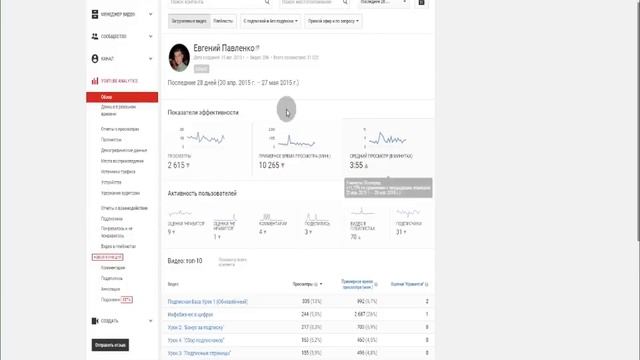Click the Оценки Нравится column header
The width and height of the screenshot is (640, 360).
pyautogui.click(x=407, y=284)
